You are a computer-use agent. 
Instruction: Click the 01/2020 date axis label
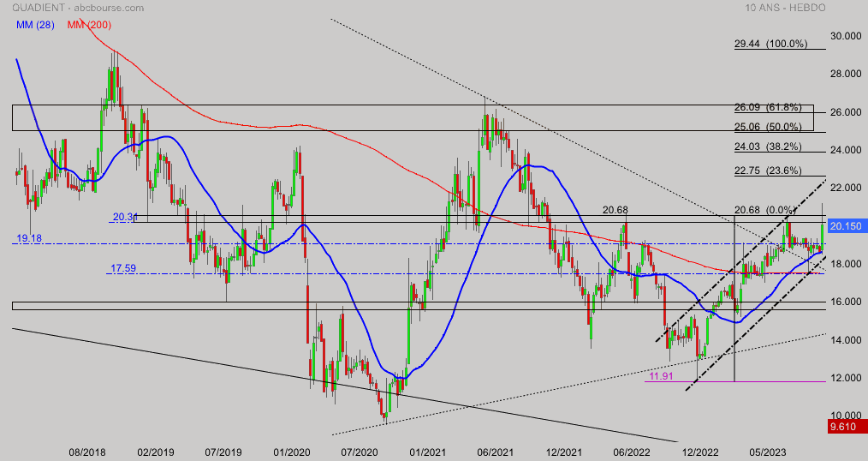coord(291,452)
